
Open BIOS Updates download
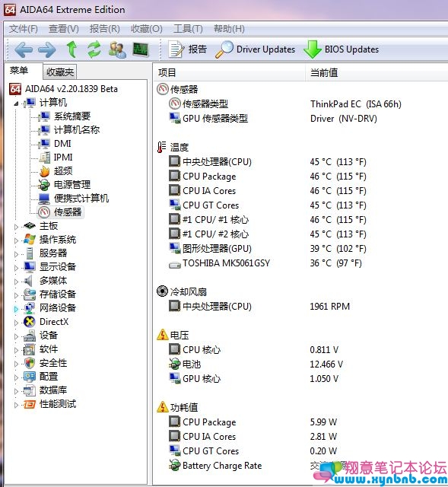pos(342,49)
